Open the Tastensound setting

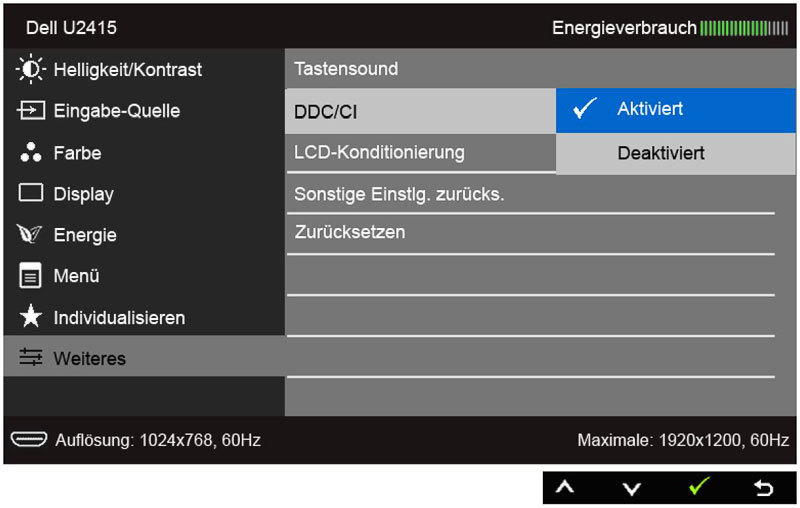[x=346, y=69]
